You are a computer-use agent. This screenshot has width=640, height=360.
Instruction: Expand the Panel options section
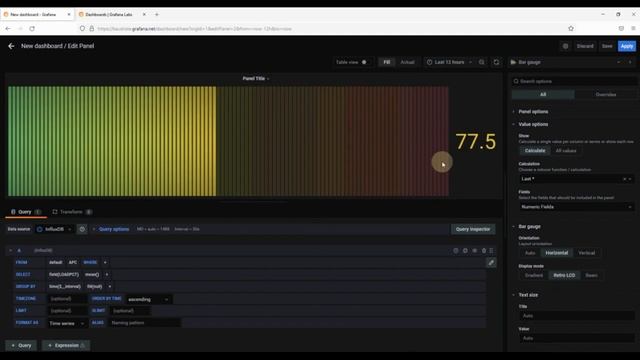(x=533, y=112)
